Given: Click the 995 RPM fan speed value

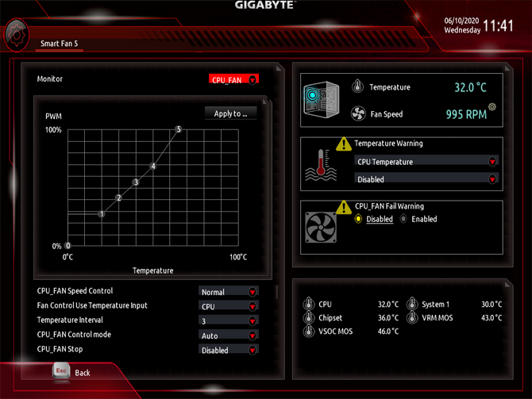Looking at the screenshot, I should 466,114.
